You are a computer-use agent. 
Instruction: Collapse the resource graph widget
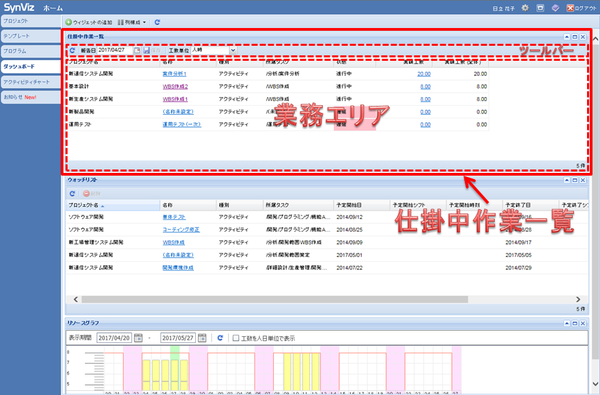point(567,323)
